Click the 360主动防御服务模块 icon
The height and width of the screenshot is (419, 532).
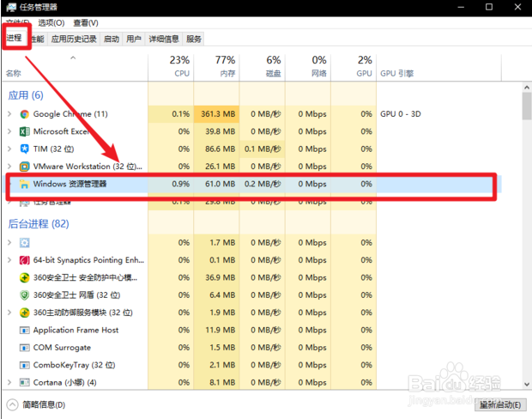pos(24,313)
